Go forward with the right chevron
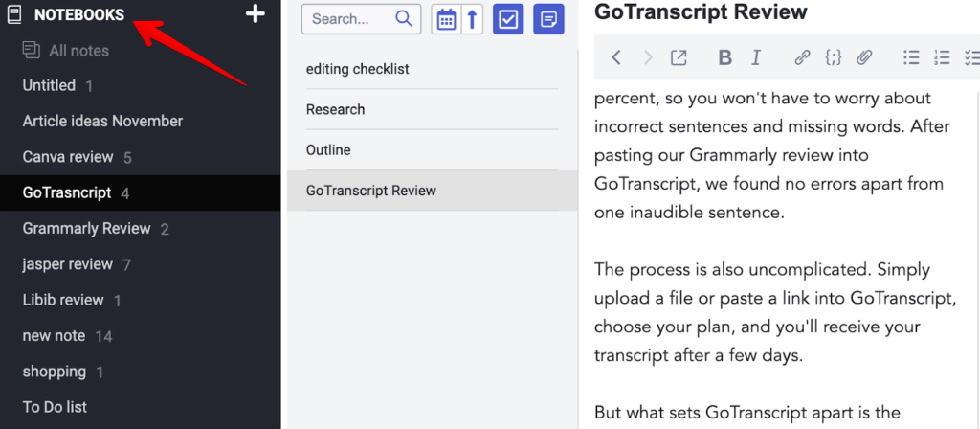980x429 pixels. point(648,58)
